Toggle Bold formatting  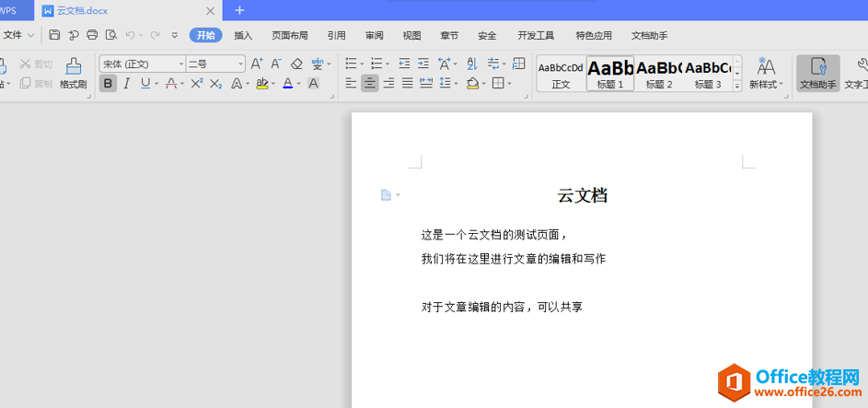108,84
